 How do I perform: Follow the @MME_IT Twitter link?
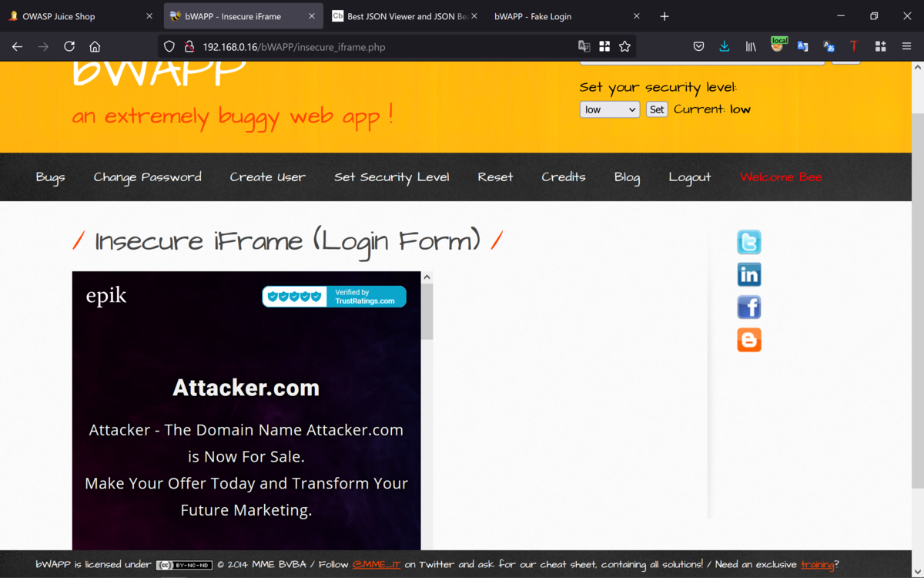tap(377, 565)
